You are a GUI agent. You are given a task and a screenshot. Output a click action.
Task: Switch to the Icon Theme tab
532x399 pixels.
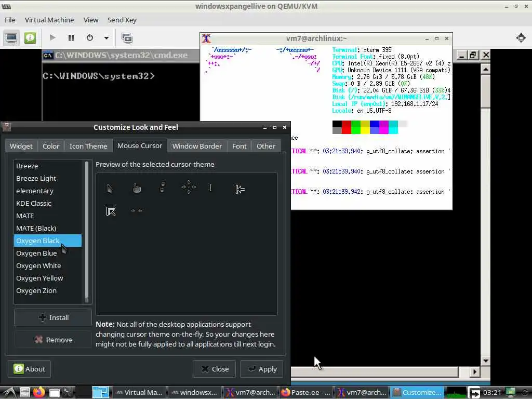coord(88,146)
